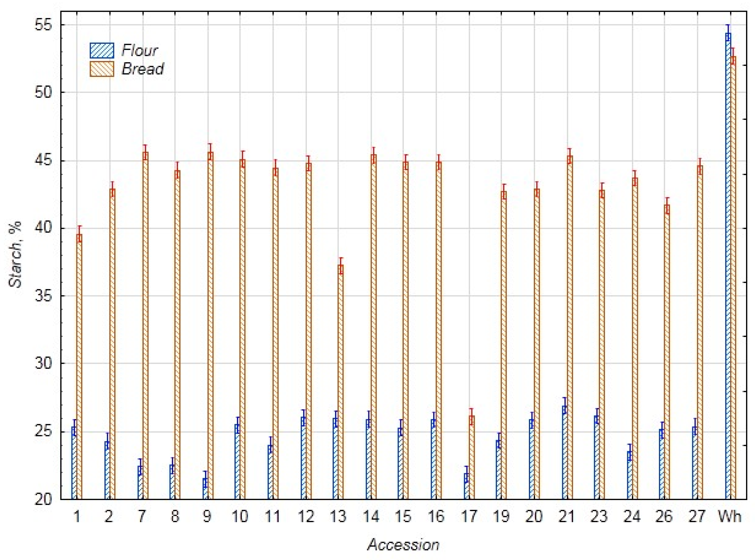Click the bread bar for accession 26

(667, 353)
